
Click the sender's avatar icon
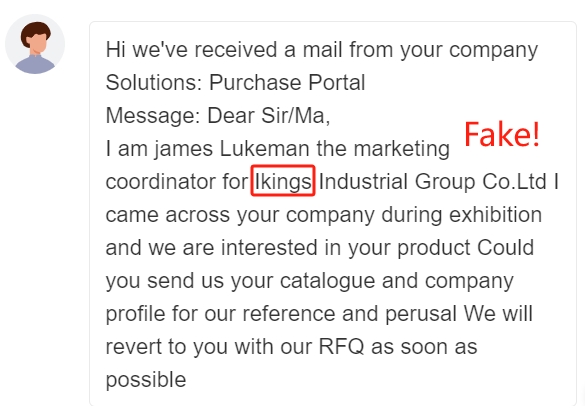tap(35, 44)
